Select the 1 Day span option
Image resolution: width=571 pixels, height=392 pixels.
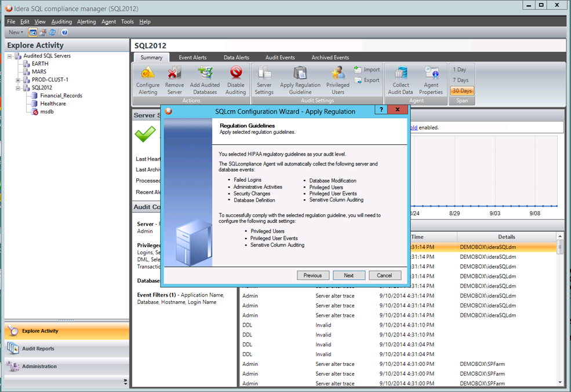pyautogui.click(x=460, y=69)
